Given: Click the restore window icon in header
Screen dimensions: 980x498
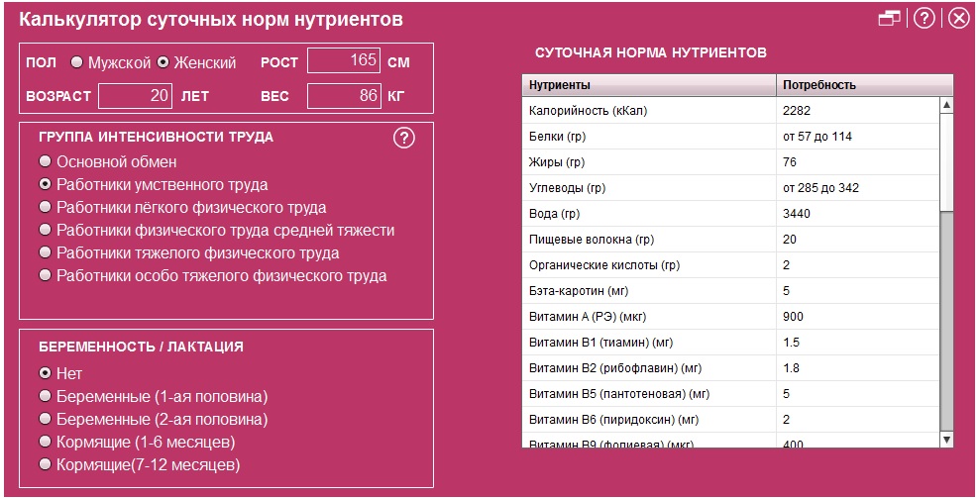Looking at the screenshot, I should click(889, 19).
